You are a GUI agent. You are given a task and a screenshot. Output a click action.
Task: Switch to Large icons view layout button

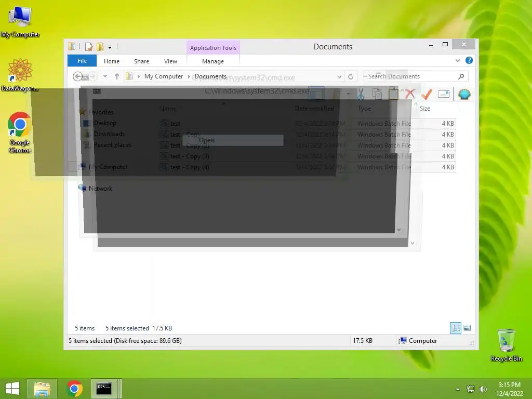(x=467, y=328)
